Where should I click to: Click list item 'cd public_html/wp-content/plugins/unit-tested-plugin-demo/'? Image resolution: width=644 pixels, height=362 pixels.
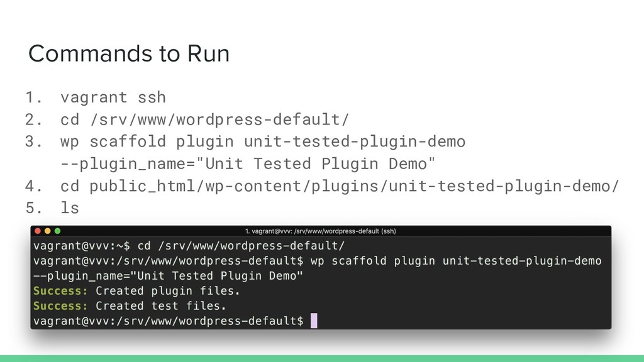340,186
